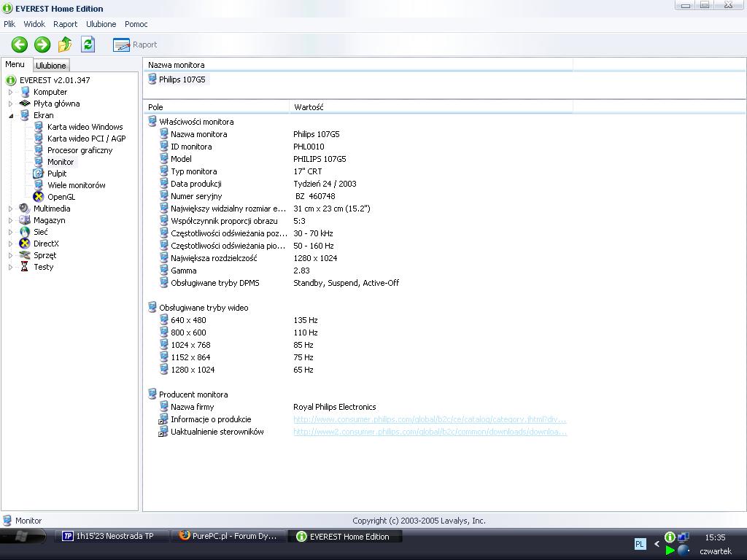The height and width of the screenshot is (560, 747).
Task: Click the system clock showing 15:35
Action: 715,537
